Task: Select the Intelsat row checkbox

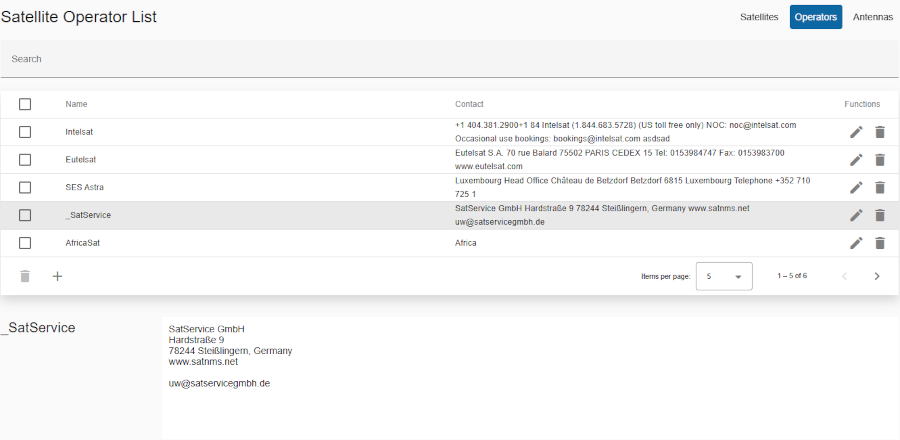Action: [x=25, y=132]
